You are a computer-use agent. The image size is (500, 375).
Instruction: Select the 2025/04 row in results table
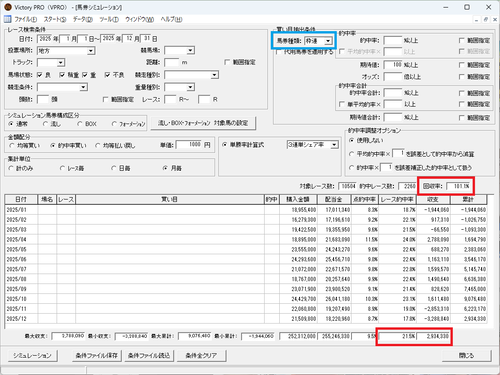pos(246,239)
